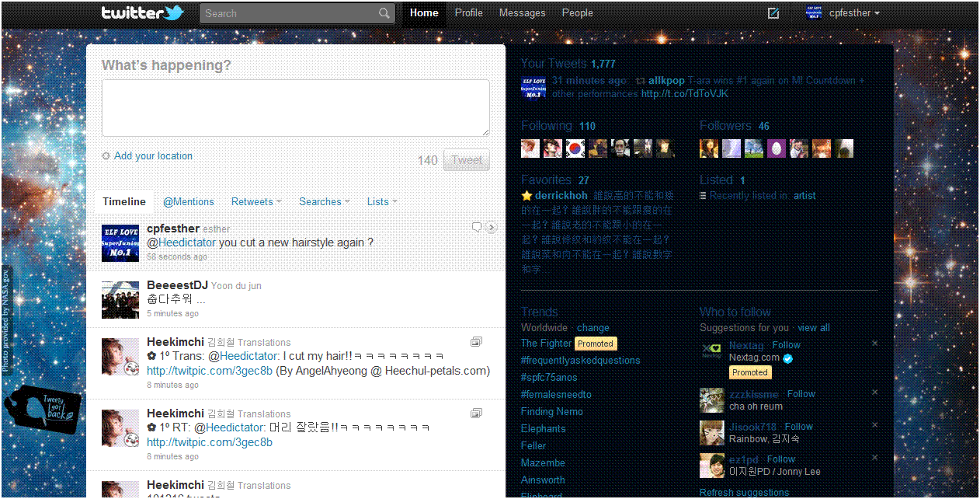Switch to the @Mentions tab
The image size is (980, 499).
189,201
